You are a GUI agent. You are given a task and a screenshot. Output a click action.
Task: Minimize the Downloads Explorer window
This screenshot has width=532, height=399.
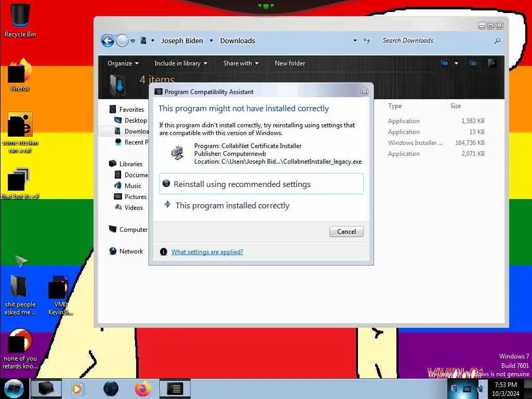click(x=482, y=25)
